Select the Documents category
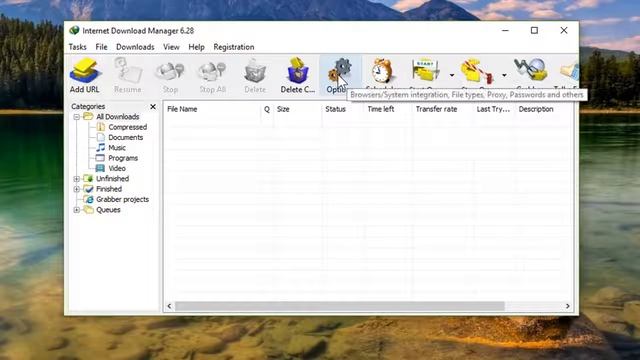This screenshot has width=640, height=360. (x=126, y=137)
